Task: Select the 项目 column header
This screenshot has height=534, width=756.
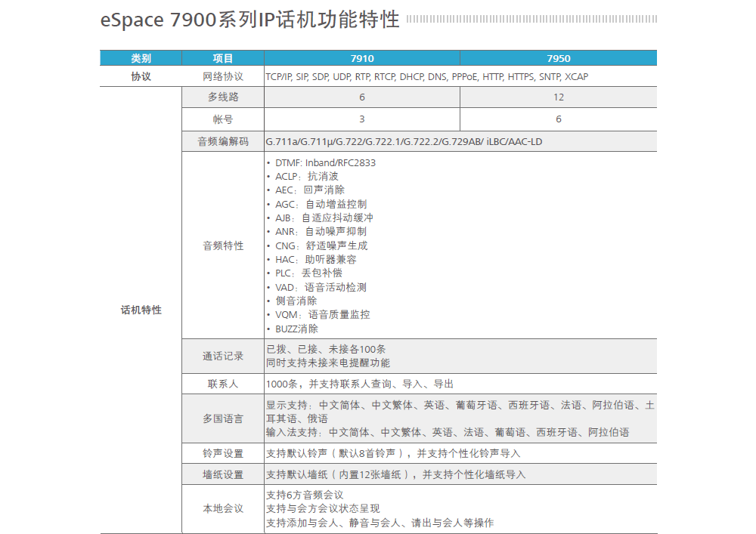Action: (x=223, y=58)
